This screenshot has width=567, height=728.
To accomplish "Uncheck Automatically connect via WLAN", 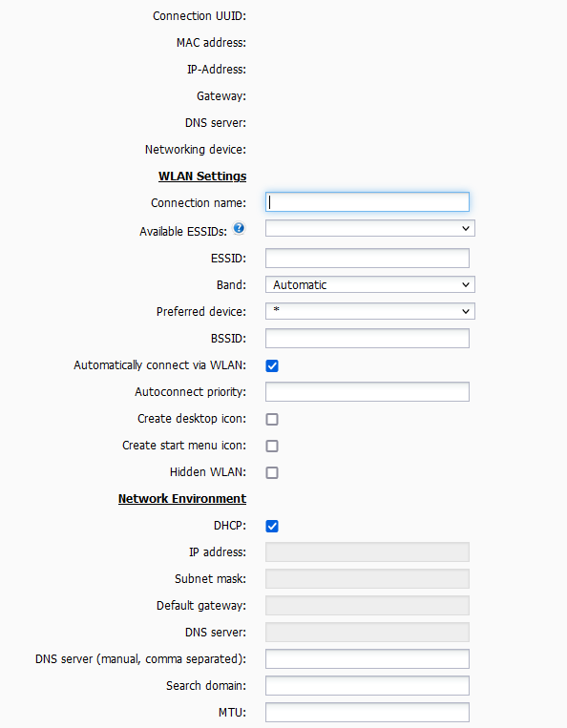I will point(272,365).
